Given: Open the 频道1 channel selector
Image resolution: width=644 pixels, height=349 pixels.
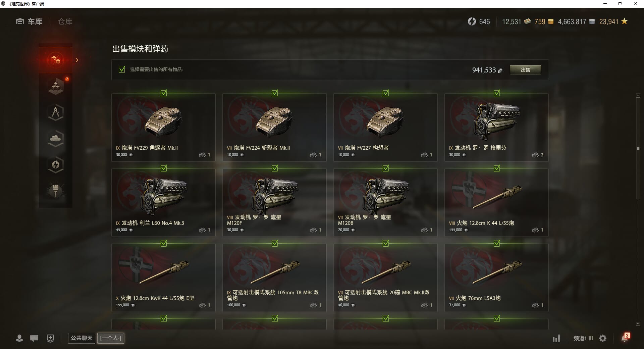Looking at the screenshot, I should (x=583, y=338).
